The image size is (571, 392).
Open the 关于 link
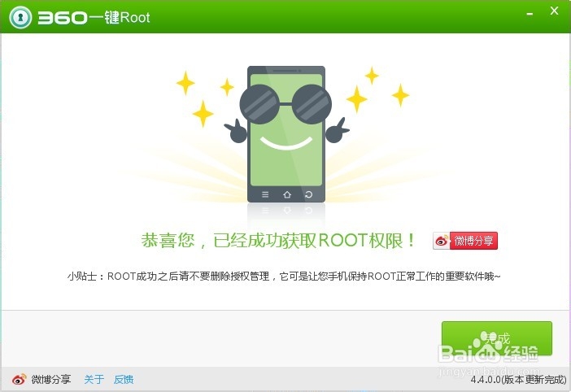(x=94, y=380)
